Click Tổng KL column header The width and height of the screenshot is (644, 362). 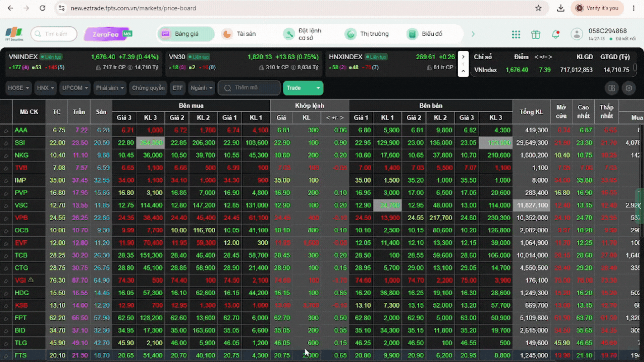coord(531,112)
